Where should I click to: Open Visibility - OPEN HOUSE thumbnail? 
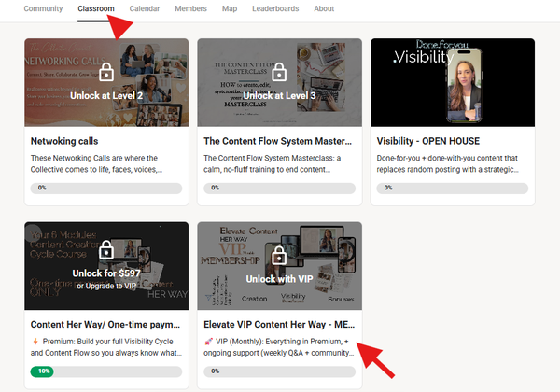[453, 82]
